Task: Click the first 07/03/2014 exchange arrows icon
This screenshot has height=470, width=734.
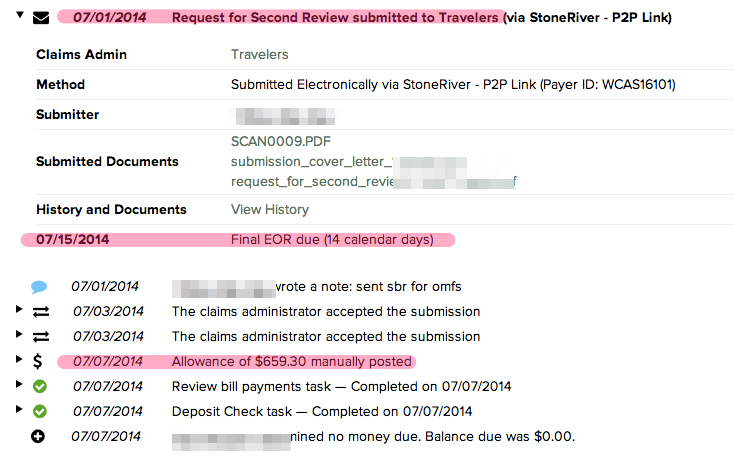Action: [41, 312]
